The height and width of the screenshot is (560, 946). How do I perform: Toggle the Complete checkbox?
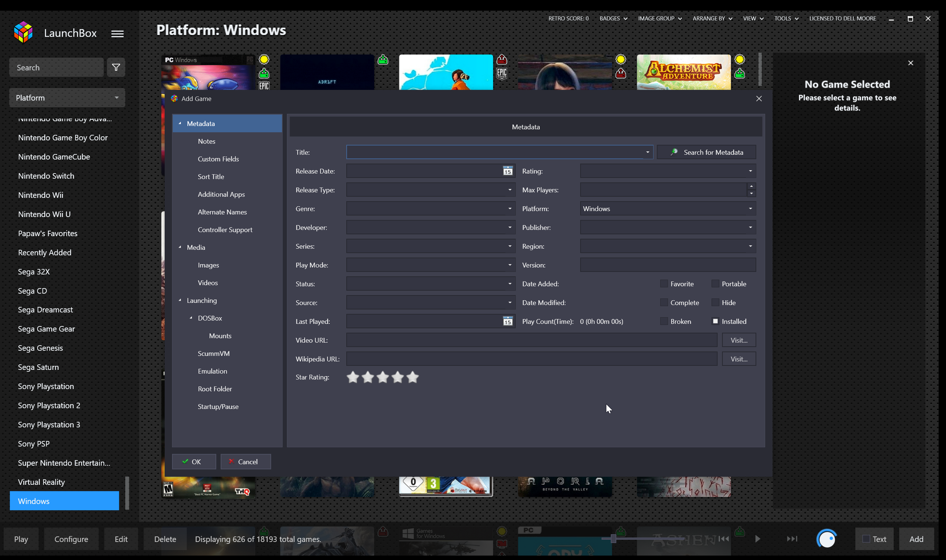(664, 302)
